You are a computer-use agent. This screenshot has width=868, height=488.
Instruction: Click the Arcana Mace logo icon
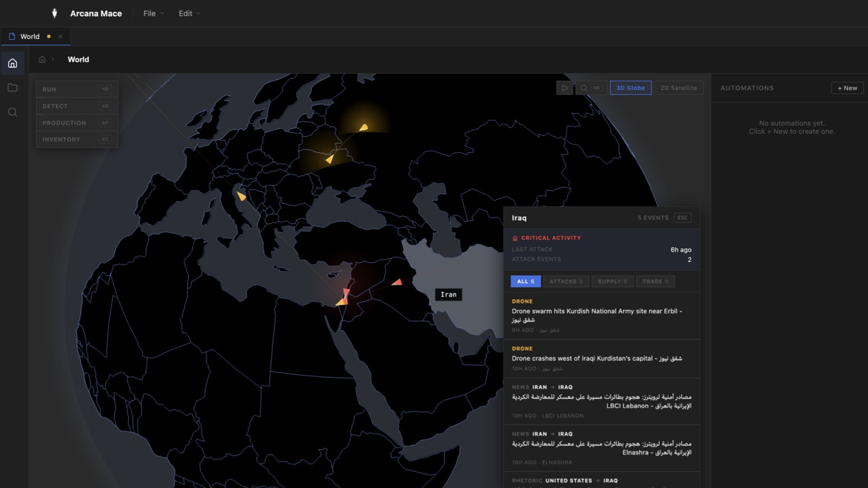pyautogui.click(x=54, y=14)
